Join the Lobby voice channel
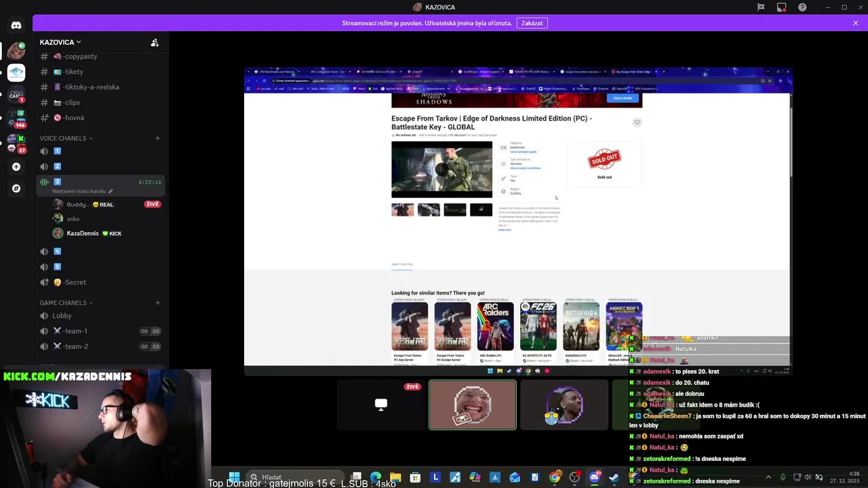This screenshot has width=868, height=488. point(100,316)
